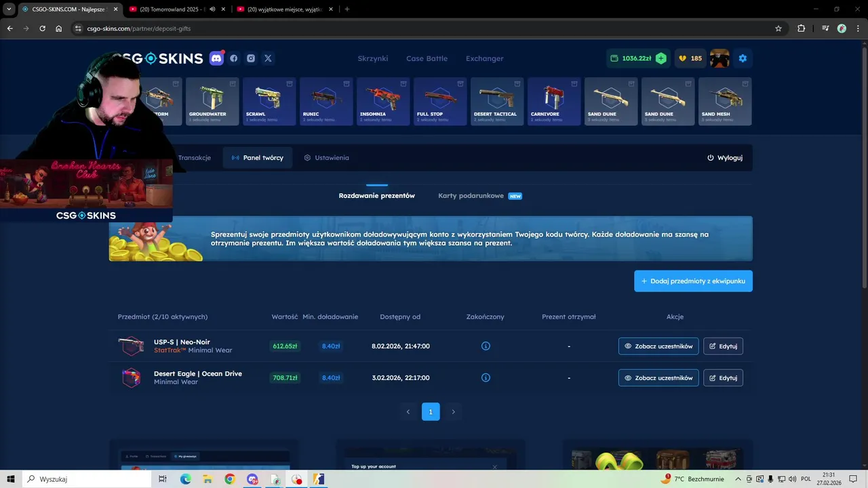
Task: Click the user avatar in header
Action: pyautogui.click(x=719, y=58)
